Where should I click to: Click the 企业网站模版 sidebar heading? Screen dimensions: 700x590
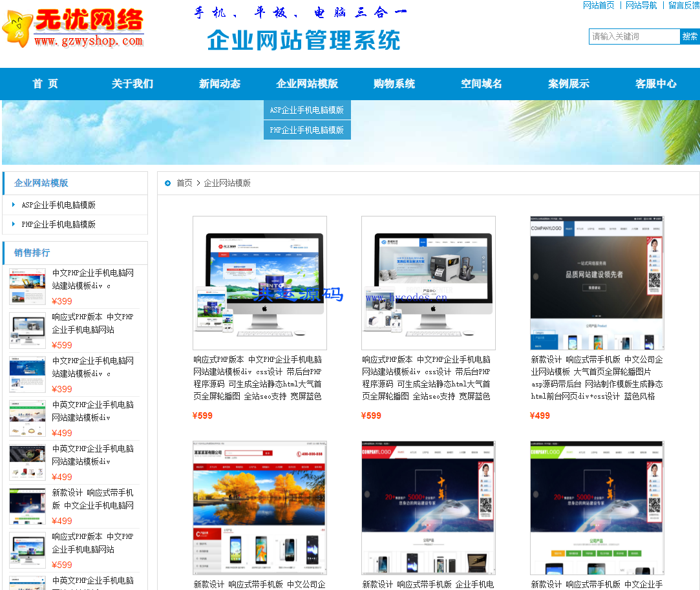point(41,183)
